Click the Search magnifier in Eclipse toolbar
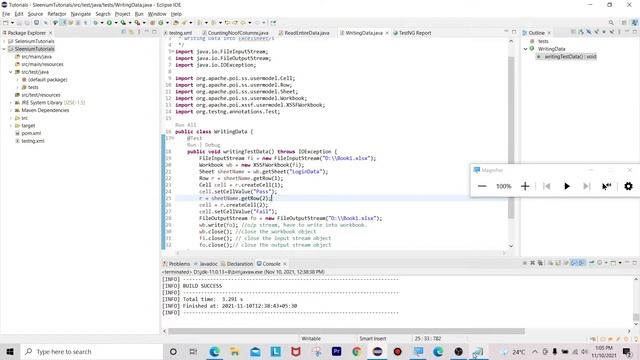This screenshot has width=640, height=360. [611, 23]
